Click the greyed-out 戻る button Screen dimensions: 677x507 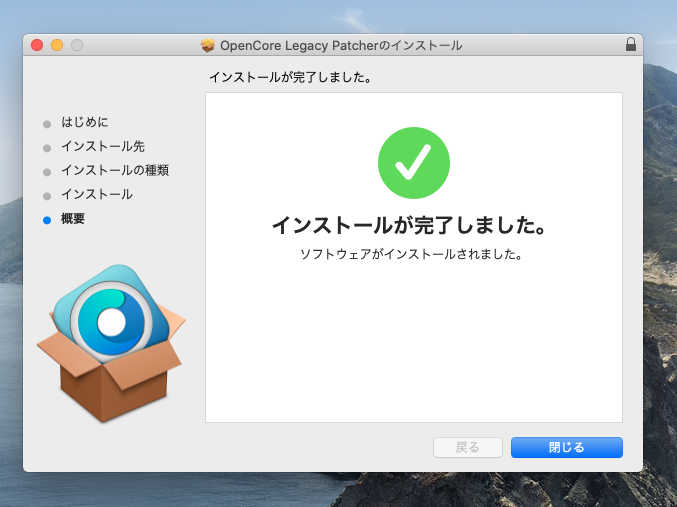coord(467,447)
